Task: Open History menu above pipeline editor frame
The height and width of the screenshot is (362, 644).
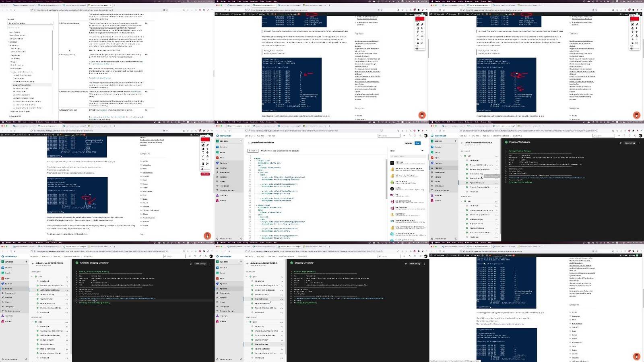Action: [x=246, y=122]
